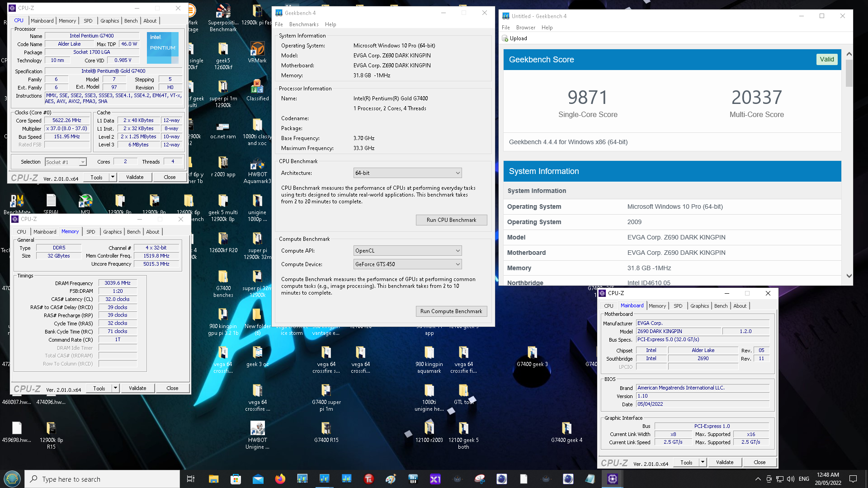
Task: Click the Task View taskbar button
Action: click(190, 479)
